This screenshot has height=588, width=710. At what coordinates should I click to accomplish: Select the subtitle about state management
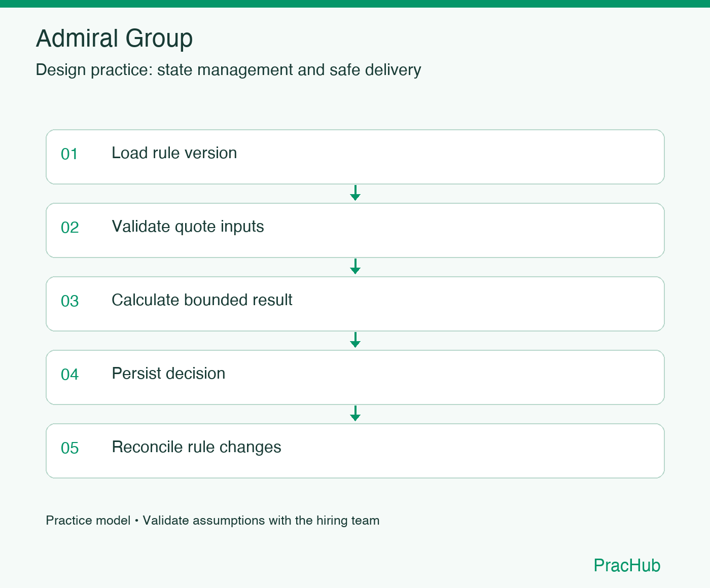[228, 70]
